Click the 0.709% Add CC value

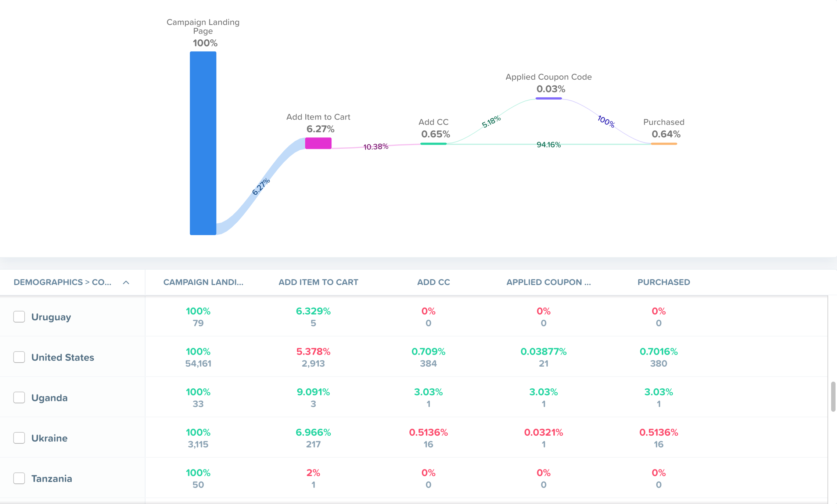(x=428, y=352)
